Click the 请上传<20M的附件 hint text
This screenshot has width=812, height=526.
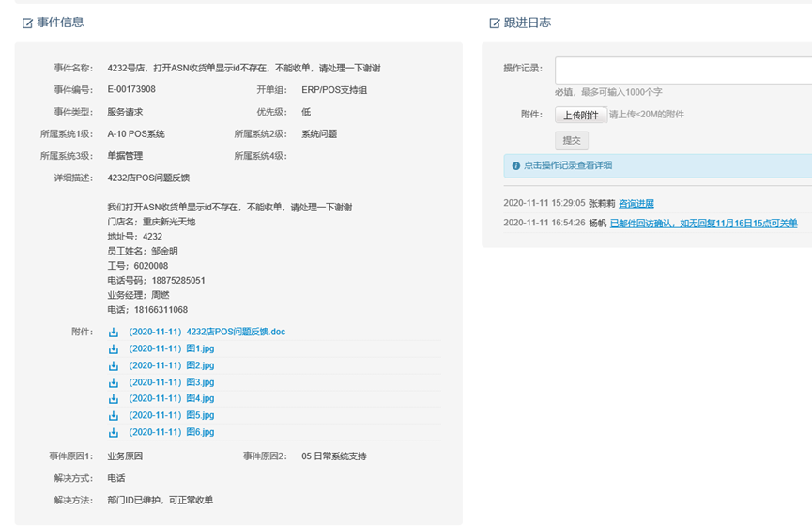tap(646, 114)
